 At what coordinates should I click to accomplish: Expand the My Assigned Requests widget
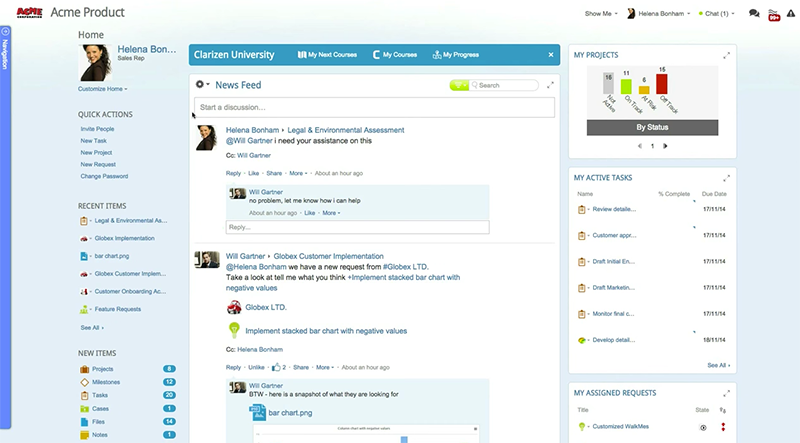coord(727,393)
